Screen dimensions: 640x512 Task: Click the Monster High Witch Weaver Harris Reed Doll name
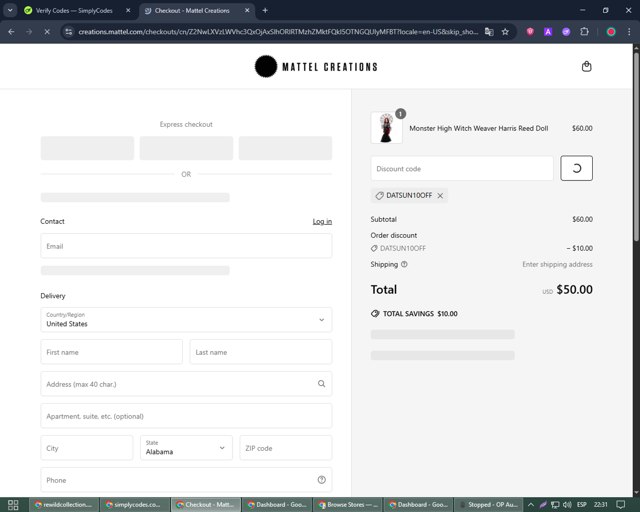[x=478, y=128]
